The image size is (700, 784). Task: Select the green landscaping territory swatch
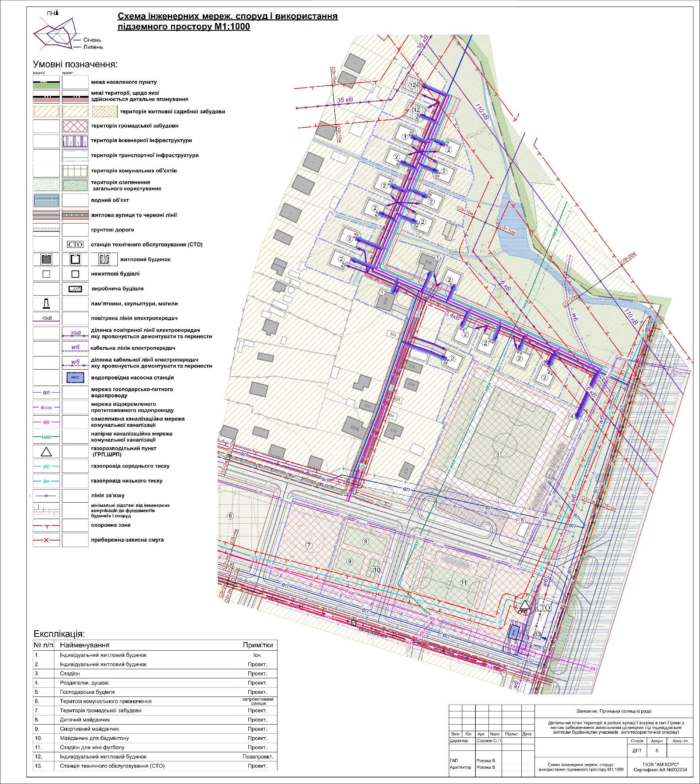point(75,185)
